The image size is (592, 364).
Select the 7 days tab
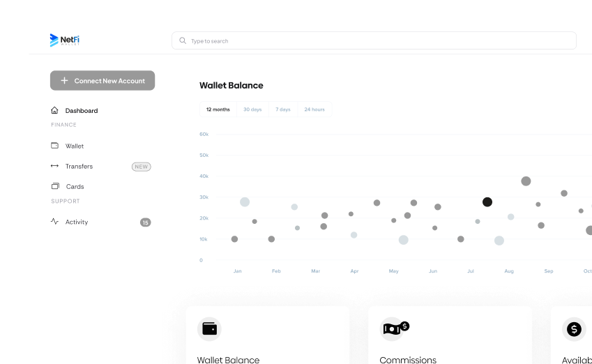click(283, 109)
